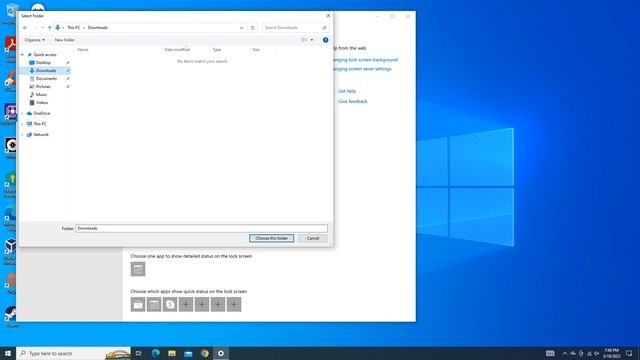The height and width of the screenshot is (360, 640).
Task: Click the OneDrive cloud tray icon
Action: click(573, 353)
